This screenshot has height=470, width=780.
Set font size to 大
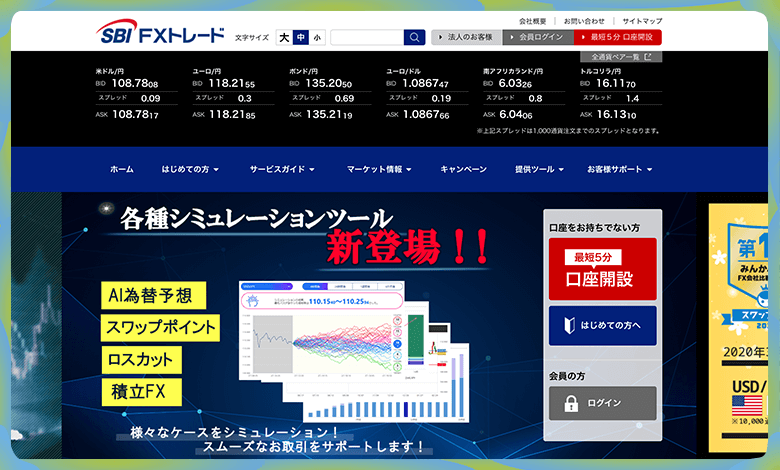tap(284, 37)
